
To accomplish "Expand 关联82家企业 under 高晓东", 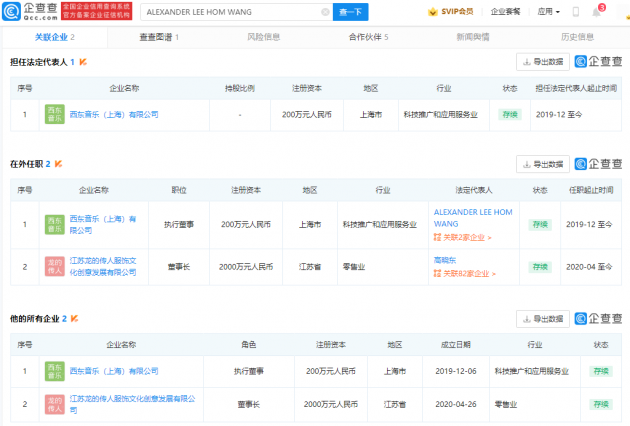I will point(465,273).
